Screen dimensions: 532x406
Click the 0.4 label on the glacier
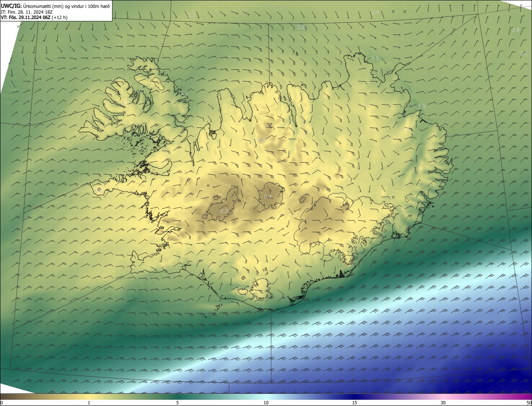point(268,196)
